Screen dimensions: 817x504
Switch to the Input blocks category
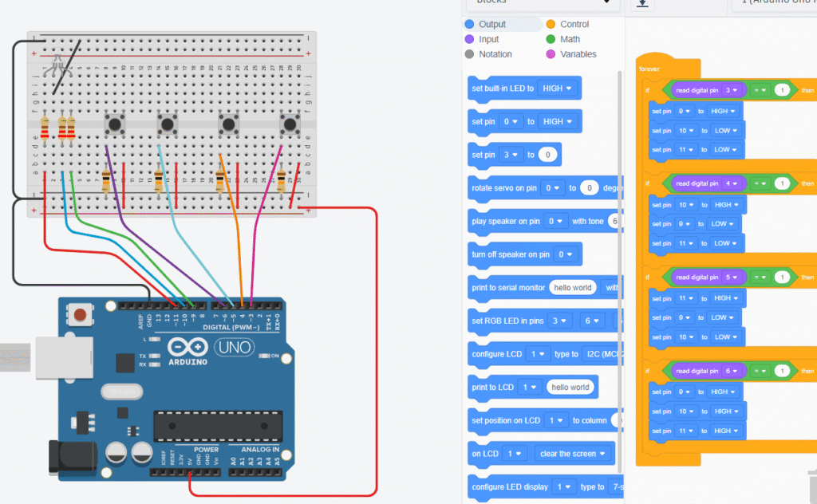(488, 39)
